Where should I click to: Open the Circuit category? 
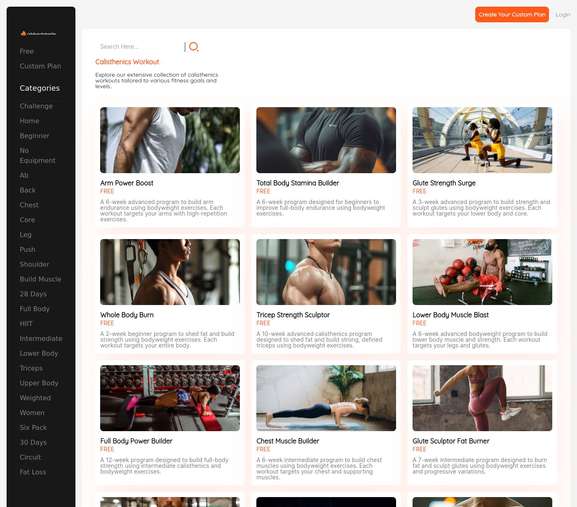click(x=30, y=457)
